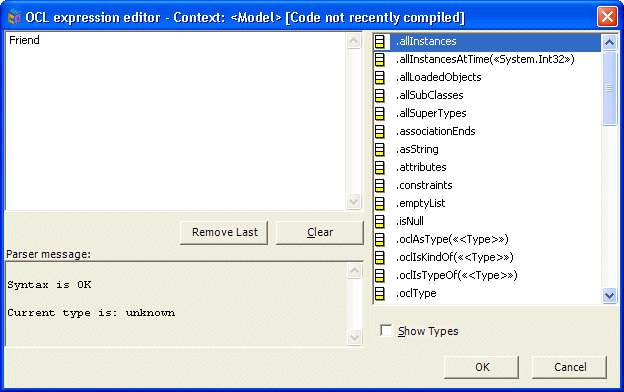Click inside the expression text area containing Friend

click(x=175, y=121)
